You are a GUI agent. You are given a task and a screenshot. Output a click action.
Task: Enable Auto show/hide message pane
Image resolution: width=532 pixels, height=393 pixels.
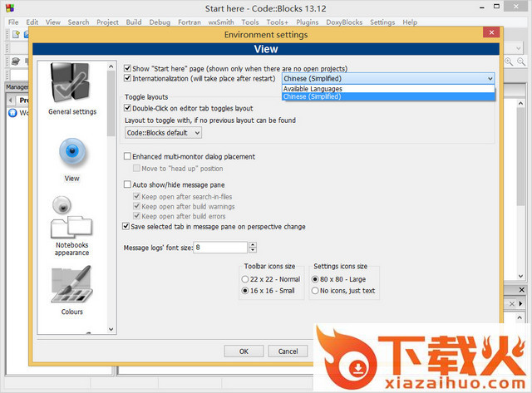tap(127, 184)
